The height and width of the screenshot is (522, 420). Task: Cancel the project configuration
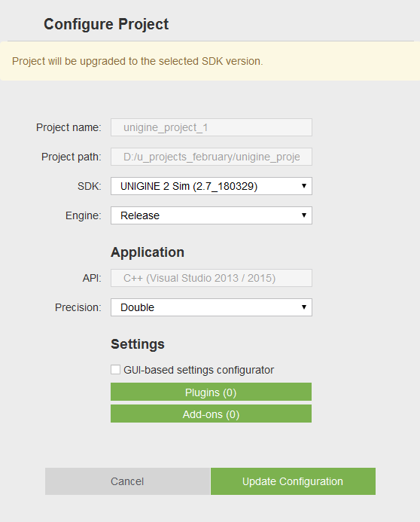pyautogui.click(x=127, y=481)
